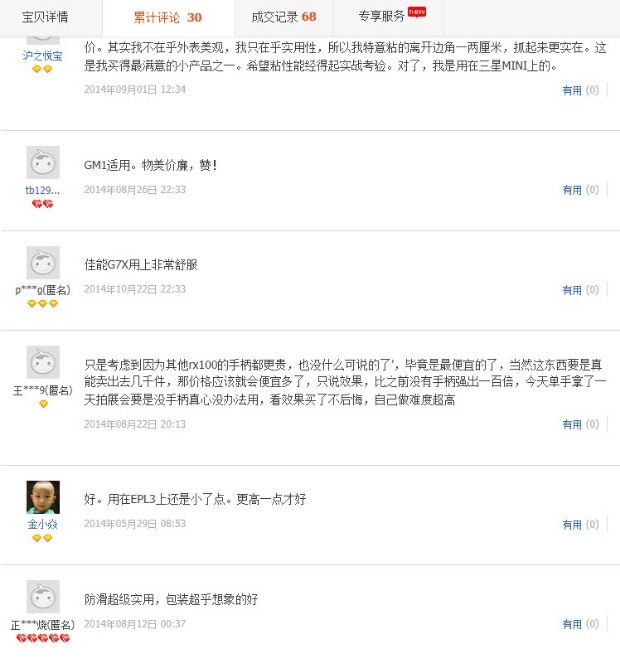620x663 pixels.
Task: Click the p***g(匿名) avatar icon
Action: 43,263
